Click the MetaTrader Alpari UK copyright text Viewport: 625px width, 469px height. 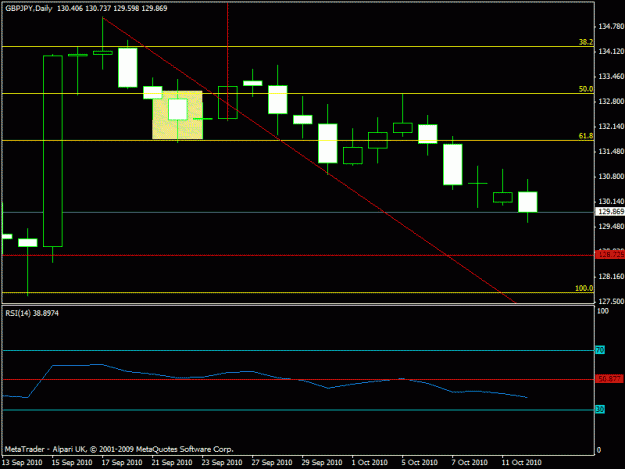[x=119, y=449]
